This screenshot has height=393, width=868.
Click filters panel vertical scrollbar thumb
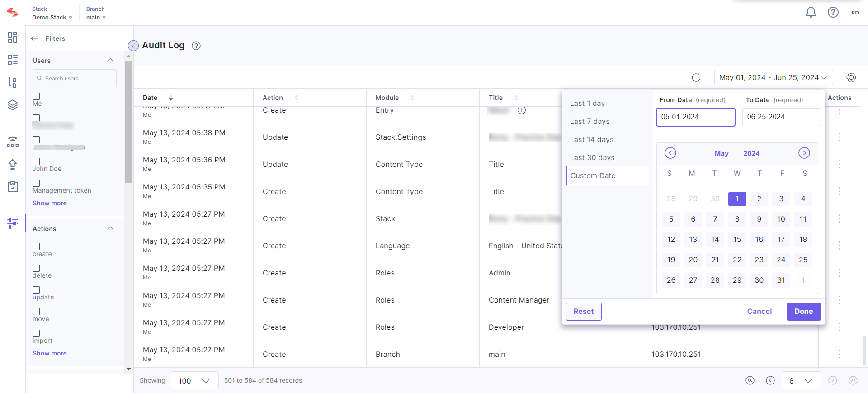click(x=128, y=121)
